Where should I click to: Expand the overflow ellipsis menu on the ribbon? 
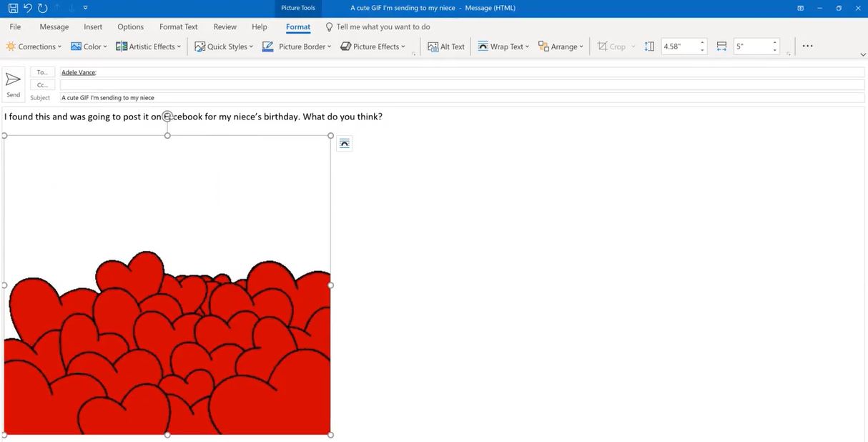coord(807,45)
